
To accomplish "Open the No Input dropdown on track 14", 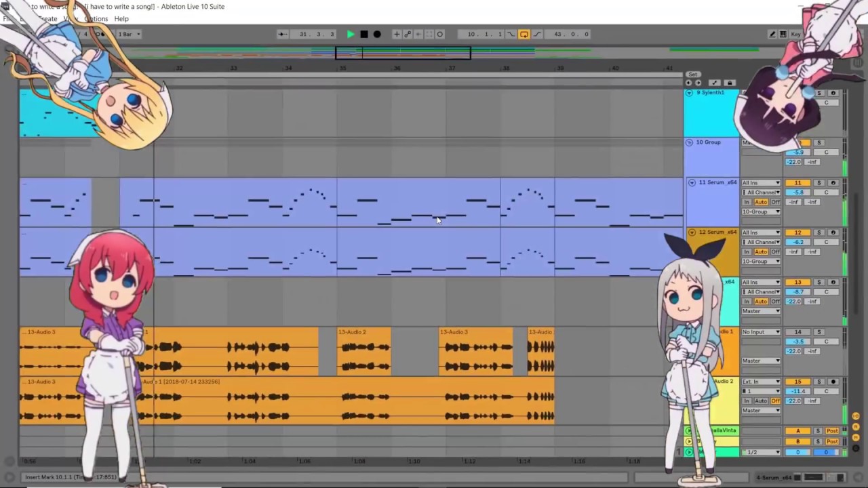I will 761,332.
